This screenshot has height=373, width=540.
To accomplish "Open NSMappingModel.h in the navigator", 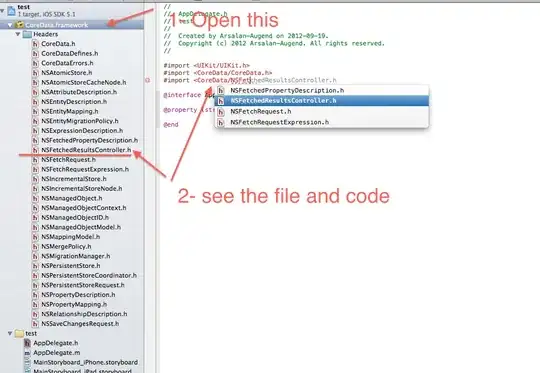I will click(x=71, y=237).
